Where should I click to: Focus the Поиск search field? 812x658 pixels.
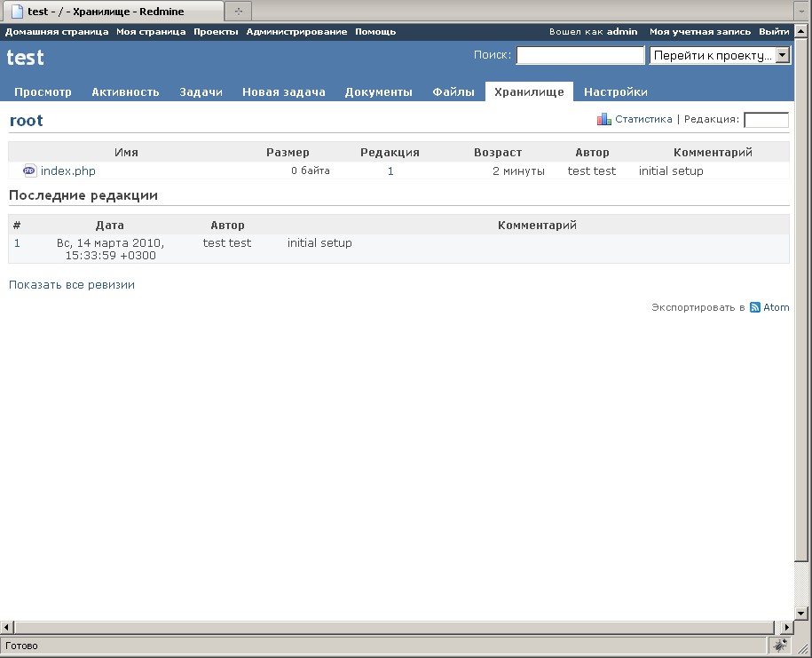[580, 55]
